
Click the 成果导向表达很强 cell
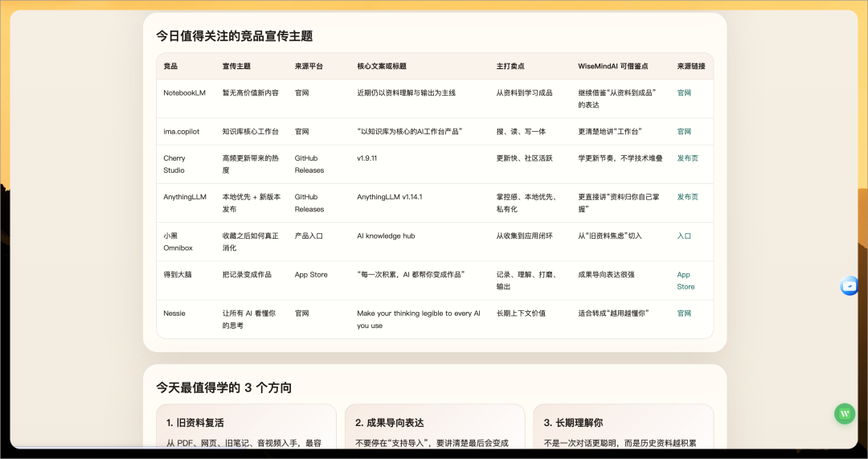coord(606,275)
